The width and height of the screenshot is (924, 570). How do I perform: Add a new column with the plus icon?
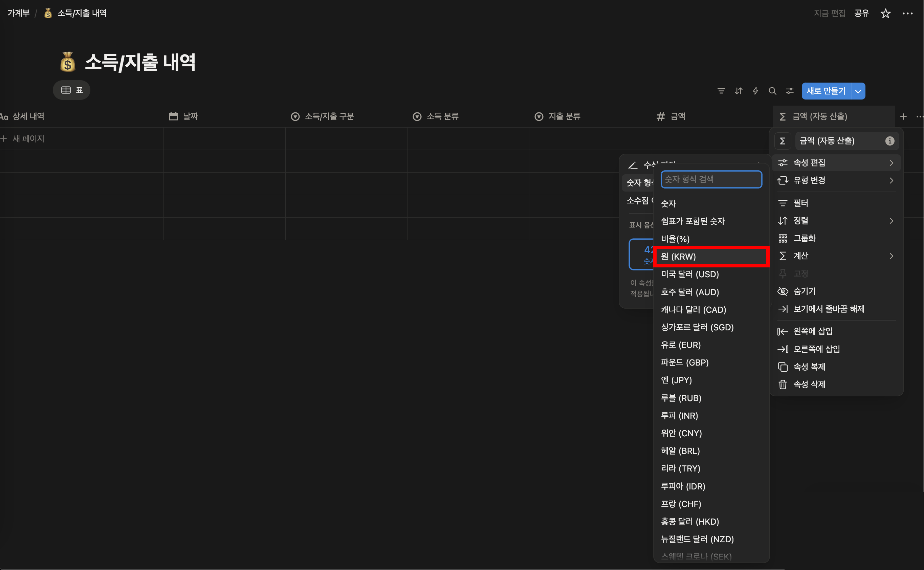tap(903, 116)
